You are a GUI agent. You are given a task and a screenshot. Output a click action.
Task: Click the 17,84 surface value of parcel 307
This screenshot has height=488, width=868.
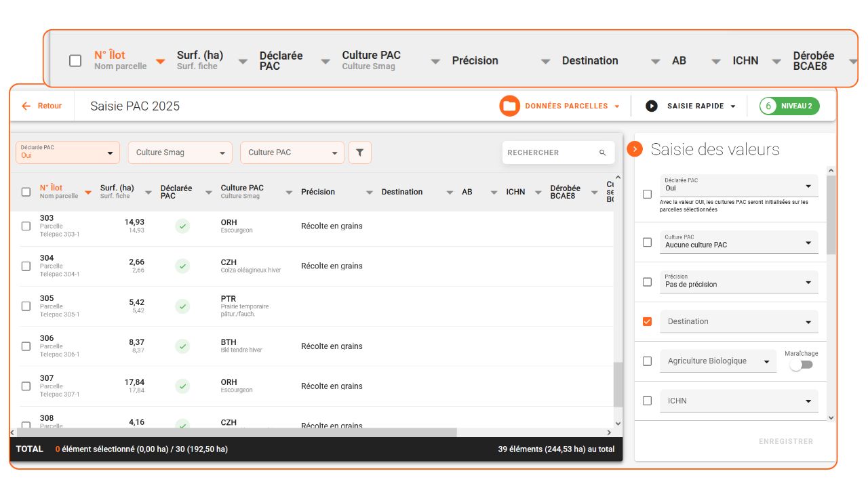(134, 382)
